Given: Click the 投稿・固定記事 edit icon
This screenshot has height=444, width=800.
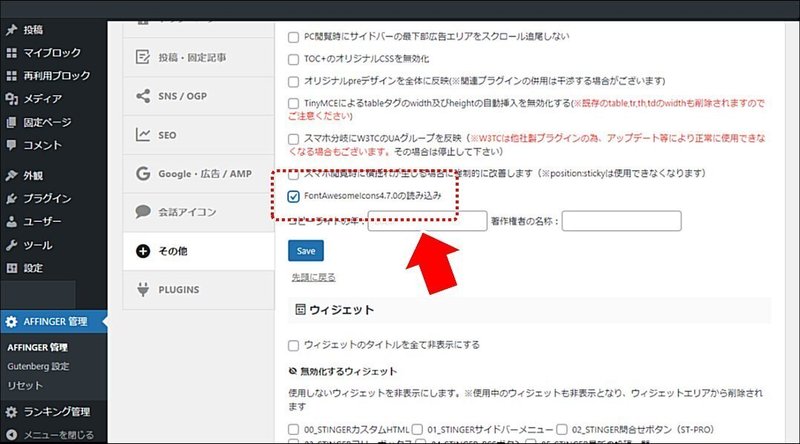Looking at the screenshot, I should coord(143,57).
